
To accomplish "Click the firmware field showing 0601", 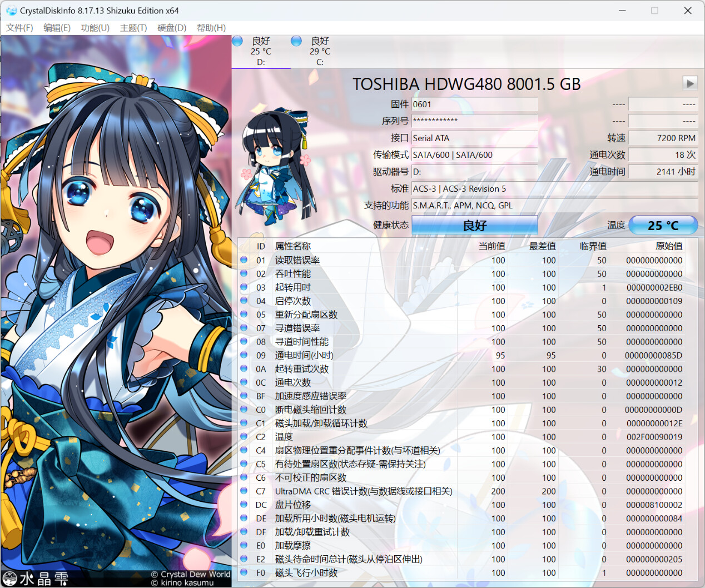I will coord(474,104).
